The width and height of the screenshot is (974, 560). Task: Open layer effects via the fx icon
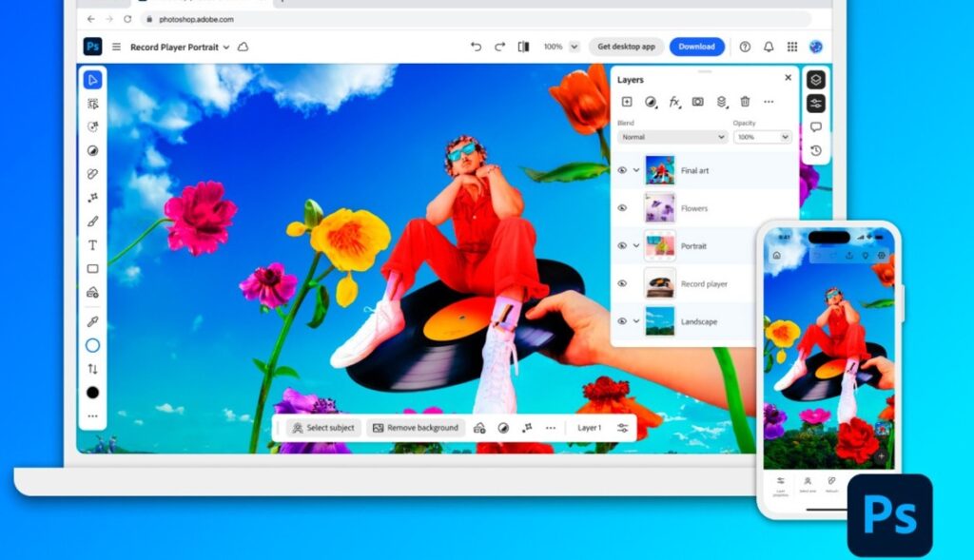click(672, 101)
